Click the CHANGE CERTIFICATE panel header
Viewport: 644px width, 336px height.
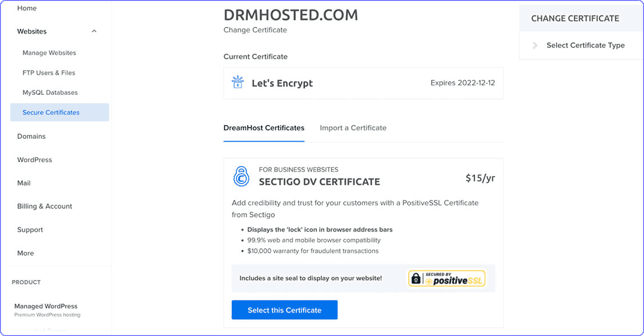575,18
